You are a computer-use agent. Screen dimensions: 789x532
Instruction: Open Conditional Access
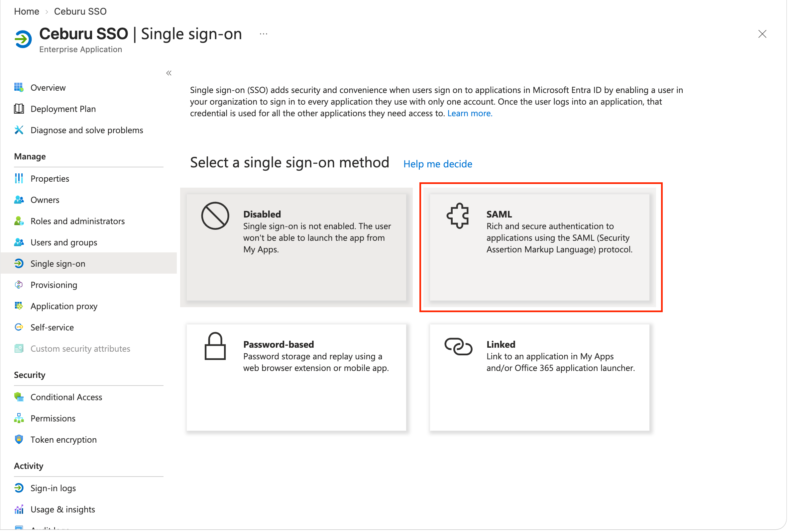(x=89, y=398)
